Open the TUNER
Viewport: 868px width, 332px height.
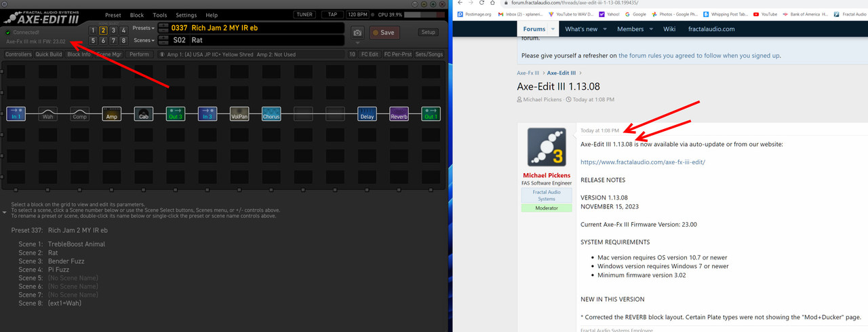[304, 14]
